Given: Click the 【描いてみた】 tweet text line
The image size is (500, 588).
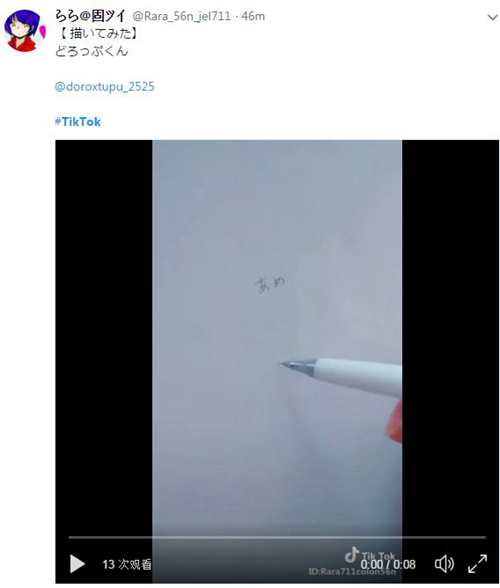Looking at the screenshot, I should 98,34.
